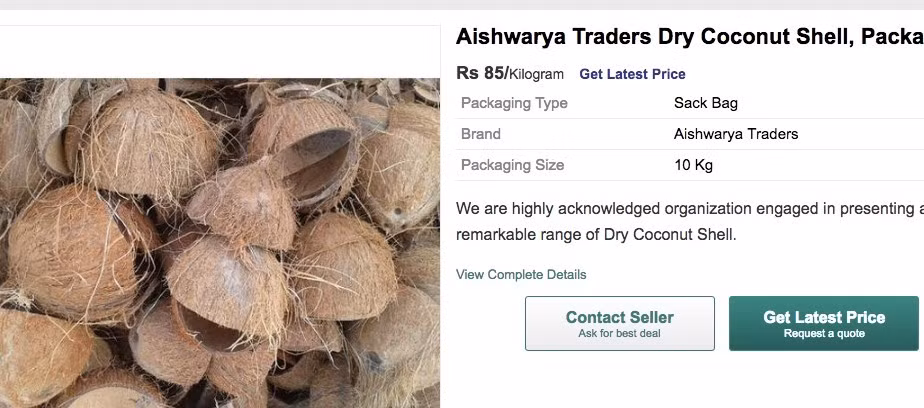Click the 'Request a quote' subtext

click(x=824, y=334)
